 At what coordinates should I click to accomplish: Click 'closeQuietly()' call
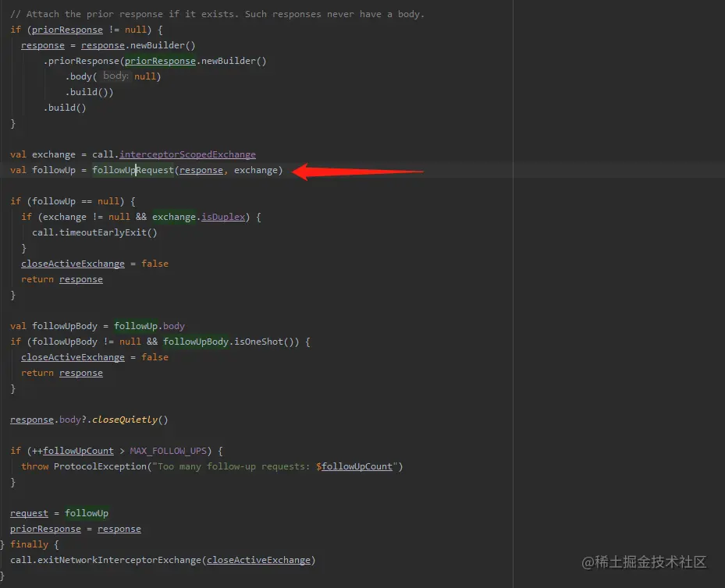(130, 420)
